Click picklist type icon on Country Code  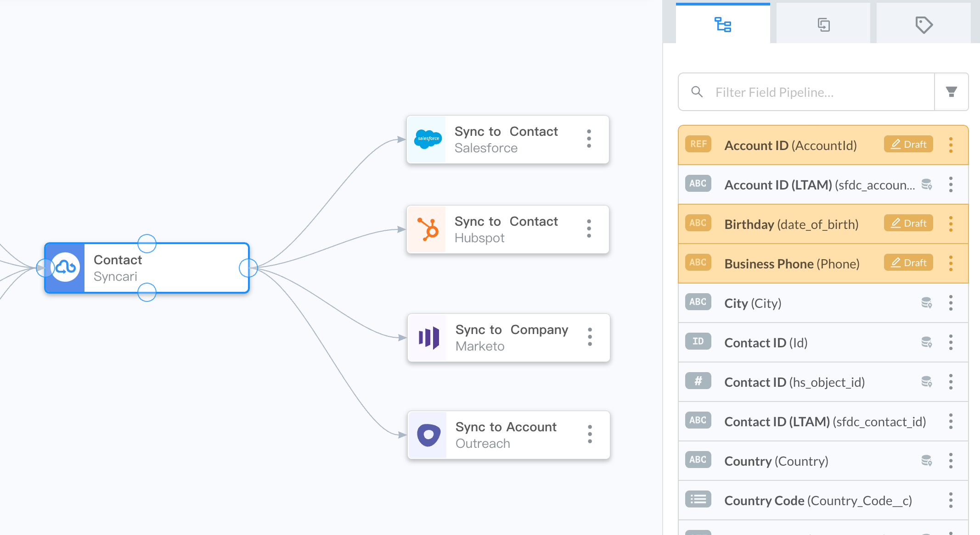[x=698, y=499]
